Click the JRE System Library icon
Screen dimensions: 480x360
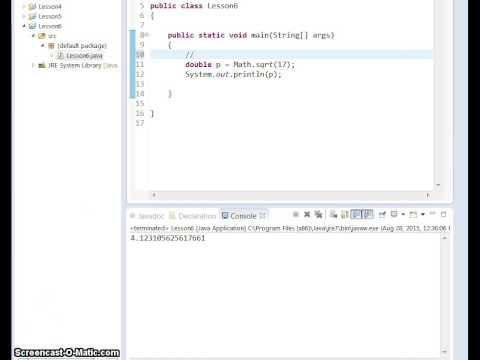tap(42, 65)
